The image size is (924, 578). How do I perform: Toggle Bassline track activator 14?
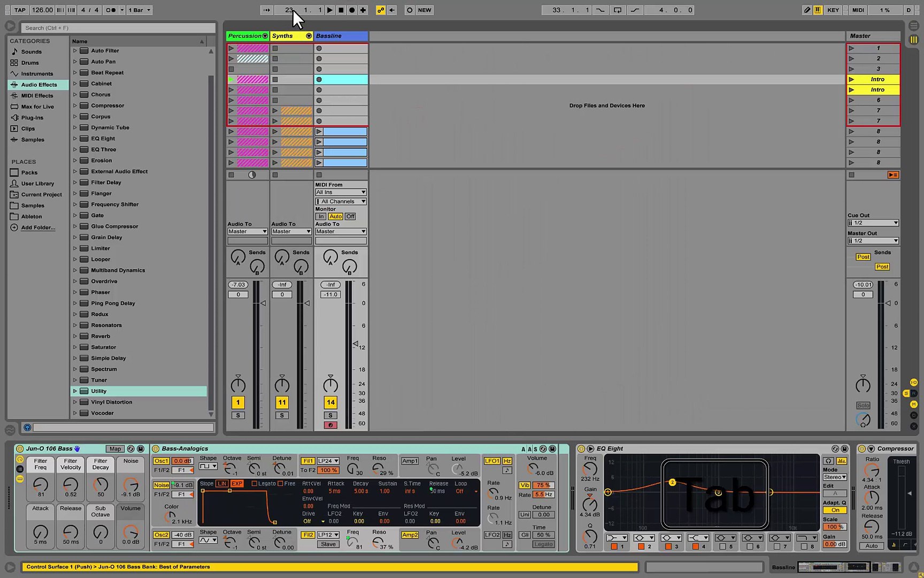pos(330,402)
